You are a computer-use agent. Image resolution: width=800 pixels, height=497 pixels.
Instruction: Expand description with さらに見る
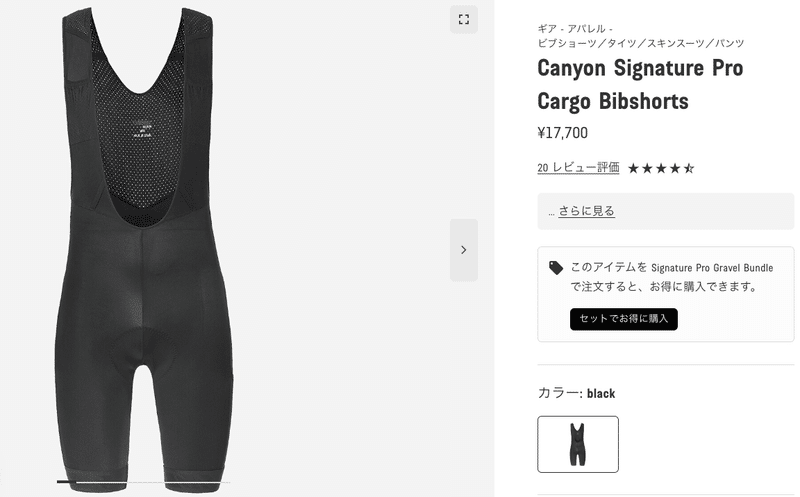coord(586,211)
